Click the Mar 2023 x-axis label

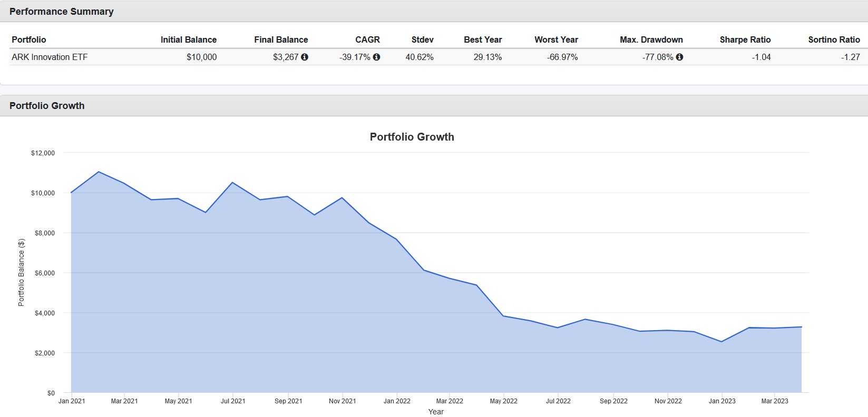click(x=775, y=401)
